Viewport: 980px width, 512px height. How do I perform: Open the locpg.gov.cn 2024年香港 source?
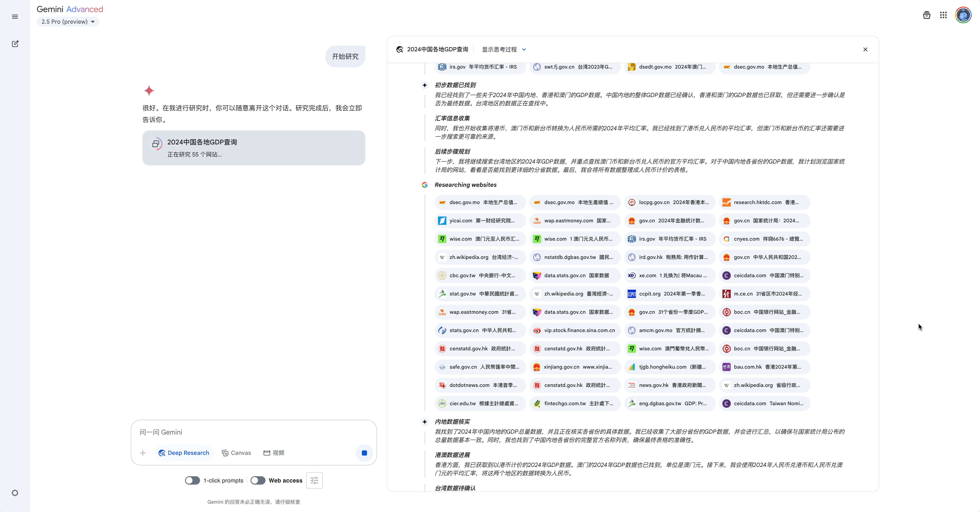[x=670, y=202]
